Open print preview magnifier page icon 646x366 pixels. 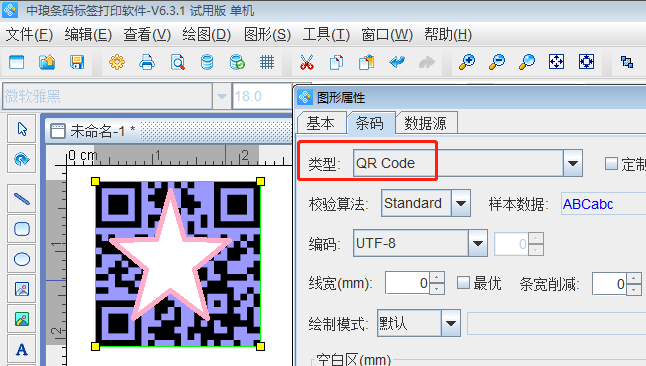(178, 63)
